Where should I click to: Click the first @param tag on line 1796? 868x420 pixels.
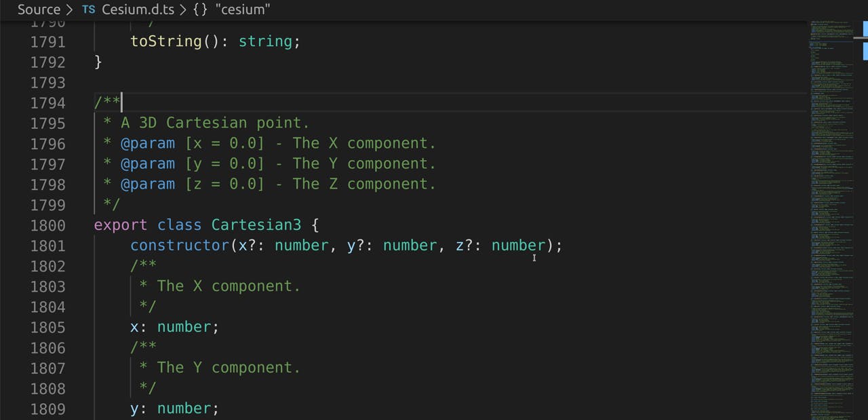[148, 144]
